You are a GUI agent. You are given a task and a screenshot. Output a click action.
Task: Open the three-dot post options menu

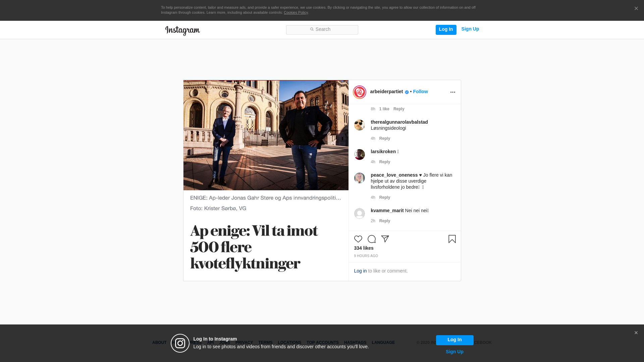(452, 92)
